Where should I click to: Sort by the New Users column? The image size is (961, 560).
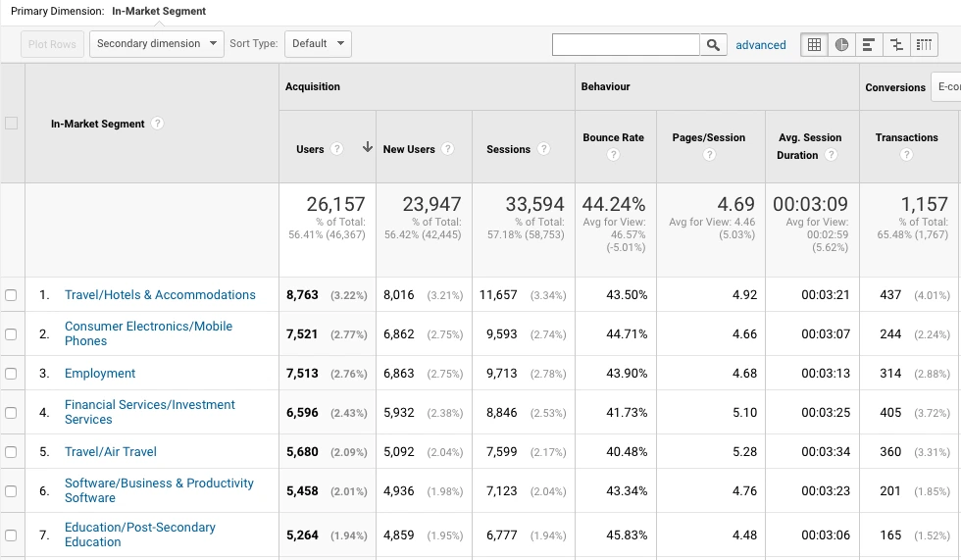(409, 149)
